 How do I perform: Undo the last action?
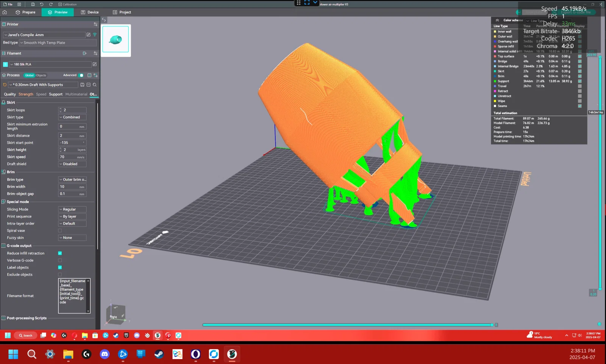click(x=42, y=4)
